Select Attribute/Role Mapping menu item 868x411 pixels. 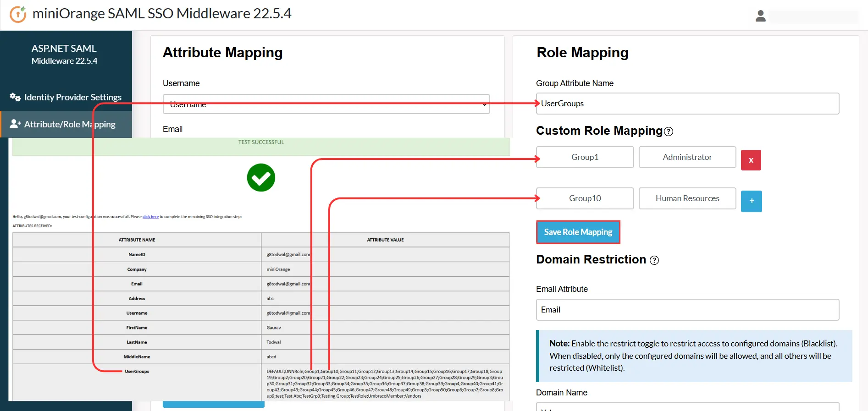[66, 124]
